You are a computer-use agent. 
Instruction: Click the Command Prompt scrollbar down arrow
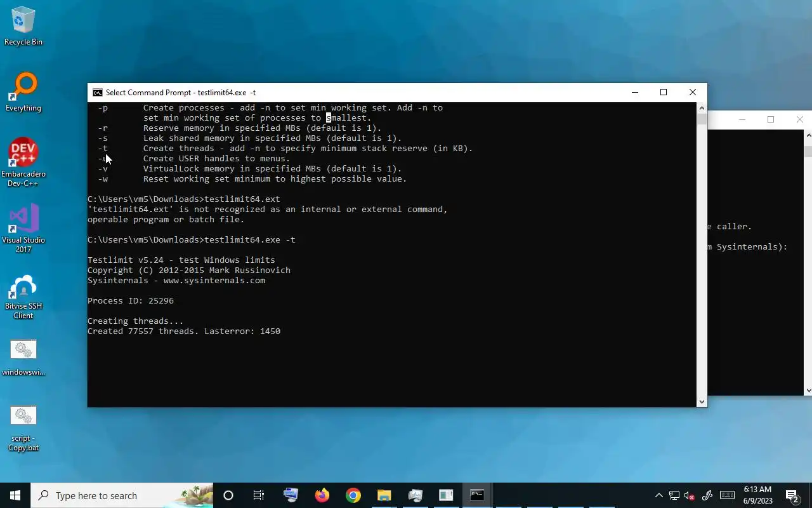click(702, 401)
